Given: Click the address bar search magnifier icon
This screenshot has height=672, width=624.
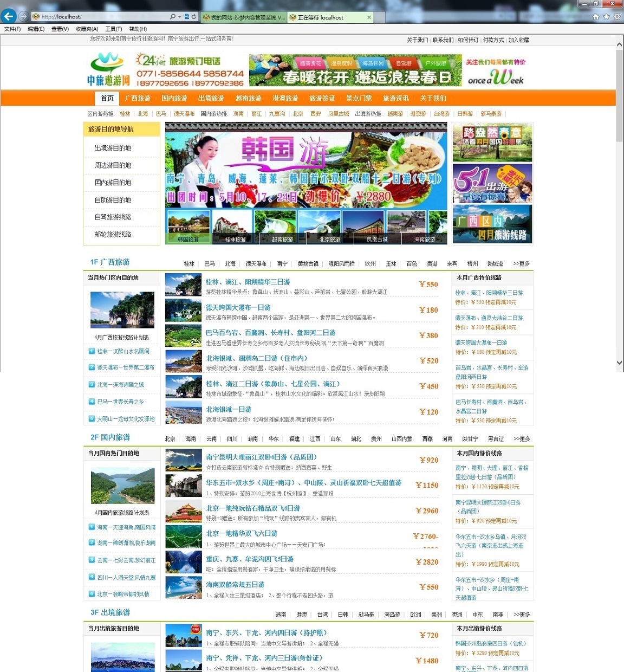Looking at the screenshot, I should [x=173, y=17].
